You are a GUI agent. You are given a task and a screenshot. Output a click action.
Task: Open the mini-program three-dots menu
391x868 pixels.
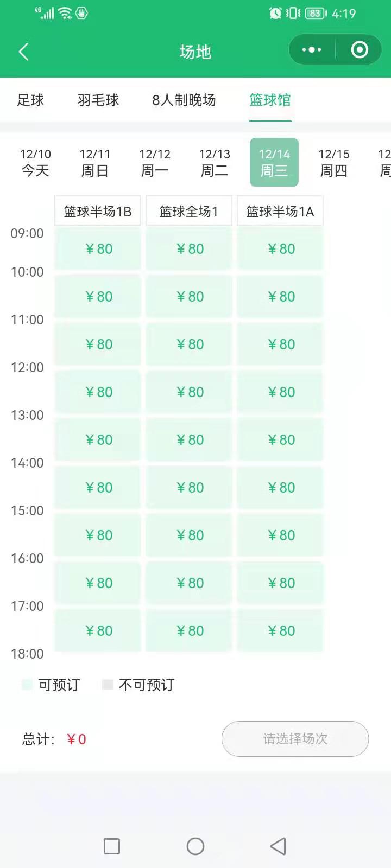312,50
